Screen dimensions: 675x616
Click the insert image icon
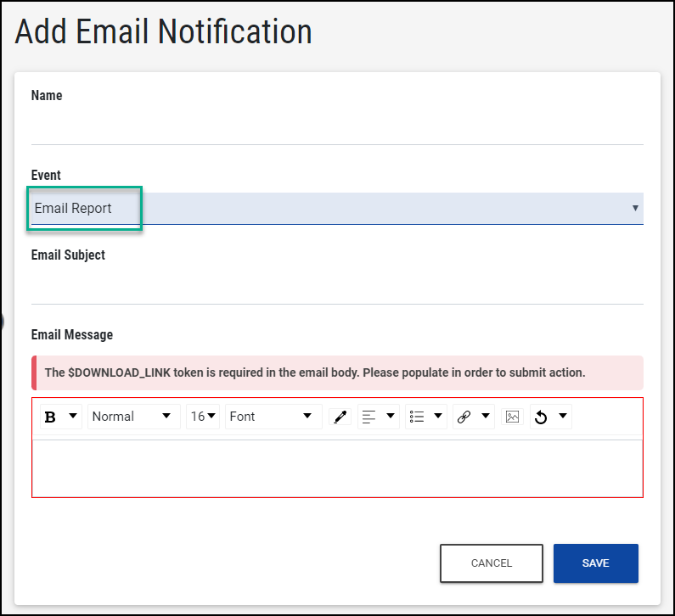click(x=512, y=417)
